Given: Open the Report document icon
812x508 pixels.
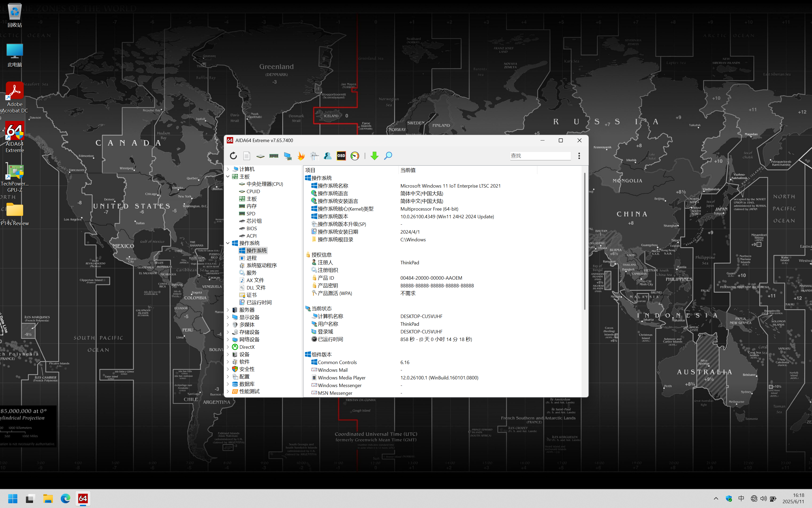Looking at the screenshot, I should click(247, 156).
